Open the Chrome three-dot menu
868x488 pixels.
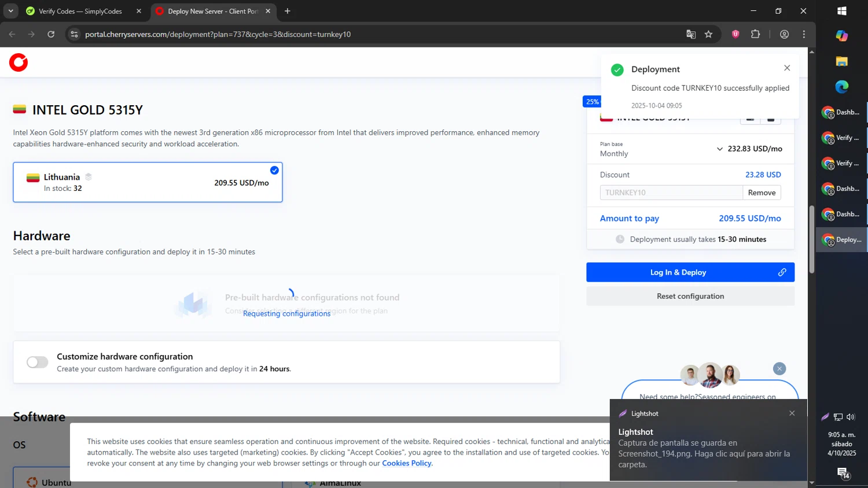[x=804, y=34]
